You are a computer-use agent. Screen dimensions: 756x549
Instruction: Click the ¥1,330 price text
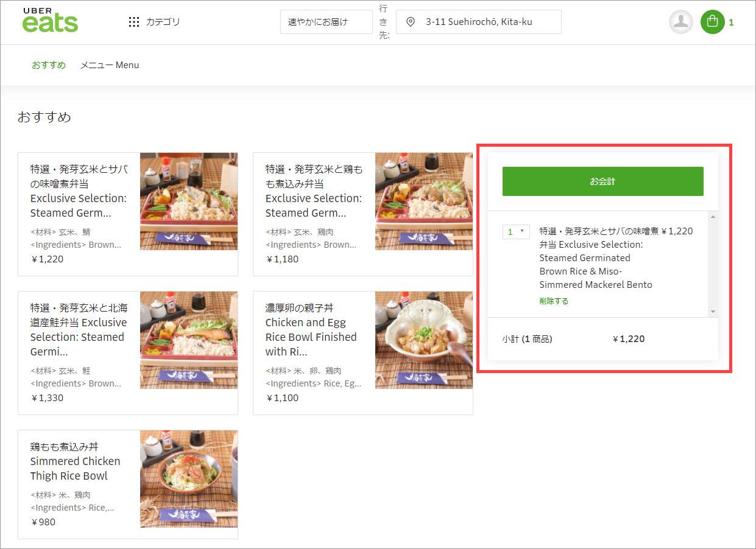point(48,398)
